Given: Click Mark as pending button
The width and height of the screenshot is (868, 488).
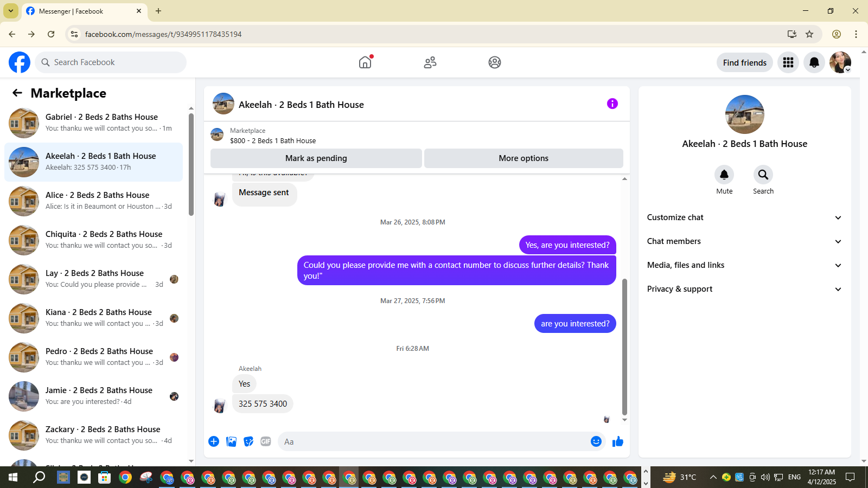Looking at the screenshot, I should pyautogui.click(x=316, y=158).
